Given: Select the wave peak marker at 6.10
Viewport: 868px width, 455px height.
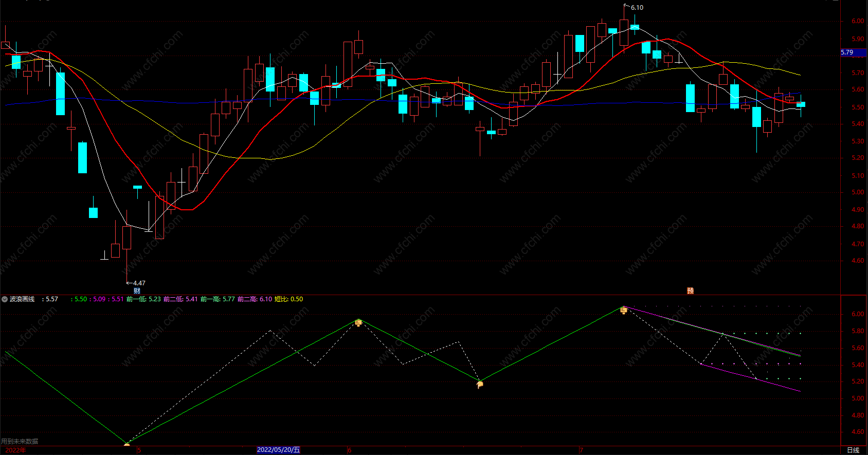Looking at the screenshot, I should pos(624,310).
